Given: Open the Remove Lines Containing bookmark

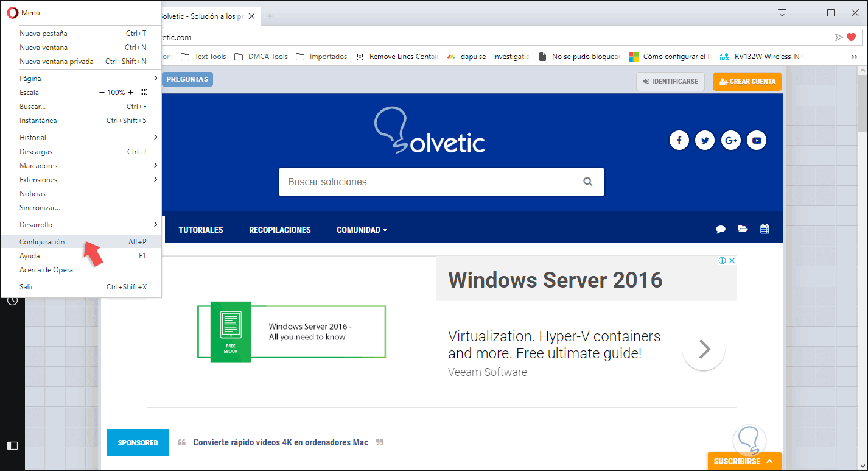Looking at the screenshot, I should (396, 57).
